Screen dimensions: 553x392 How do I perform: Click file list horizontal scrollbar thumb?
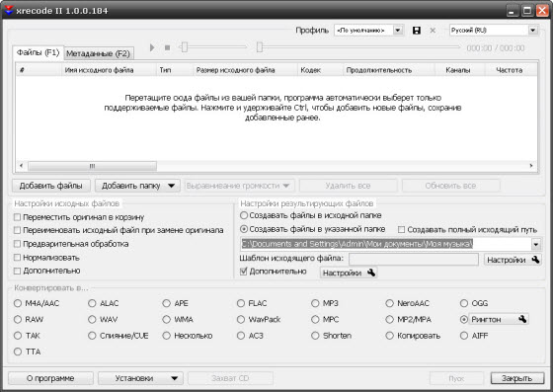(93, 166)
